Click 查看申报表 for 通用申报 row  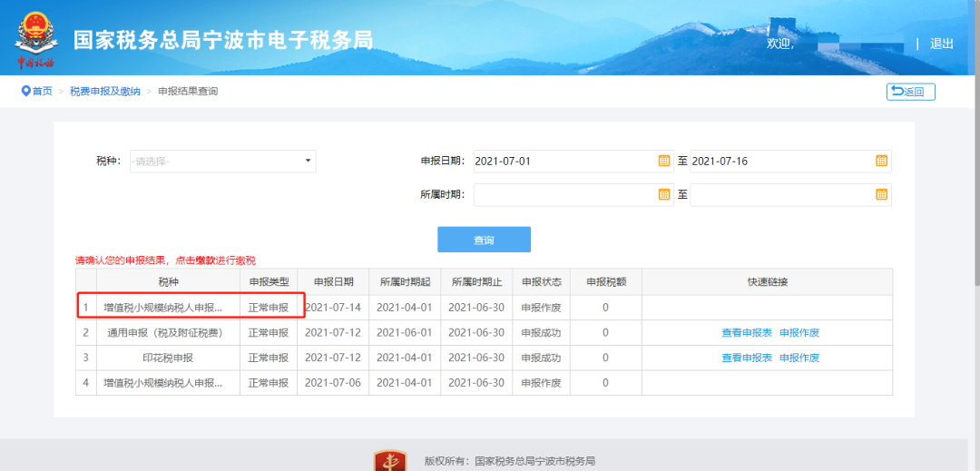[x=747, y=333]
